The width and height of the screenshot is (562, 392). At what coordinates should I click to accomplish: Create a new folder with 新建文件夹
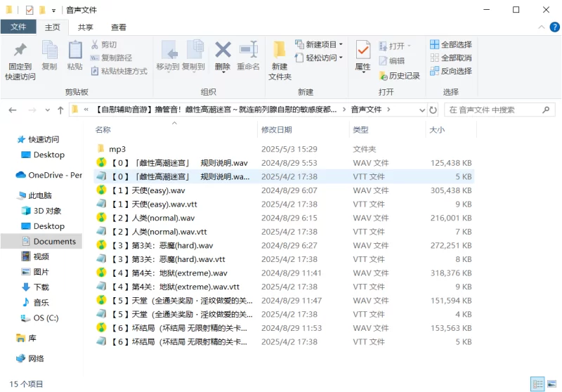tap(280, 58)
